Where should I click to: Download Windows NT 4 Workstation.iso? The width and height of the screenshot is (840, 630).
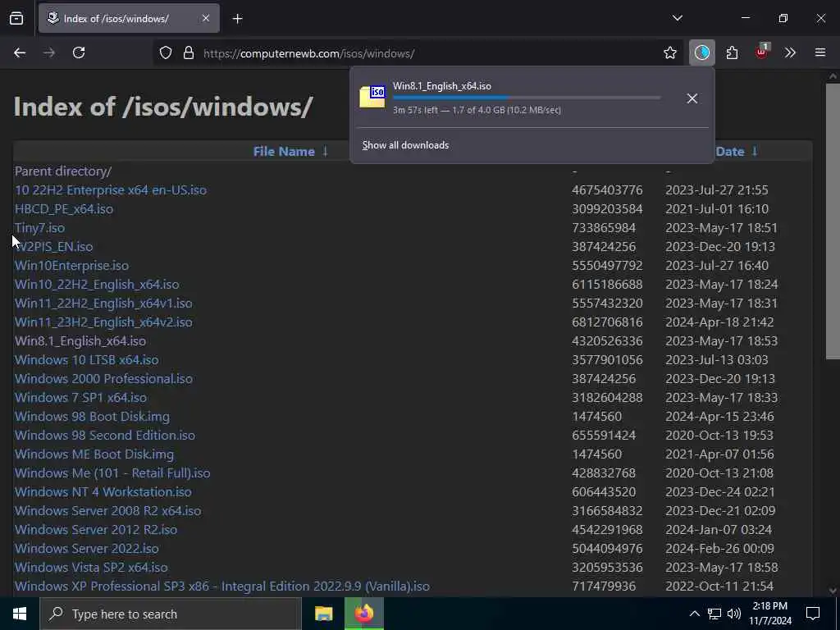click(x=103, y=492)
